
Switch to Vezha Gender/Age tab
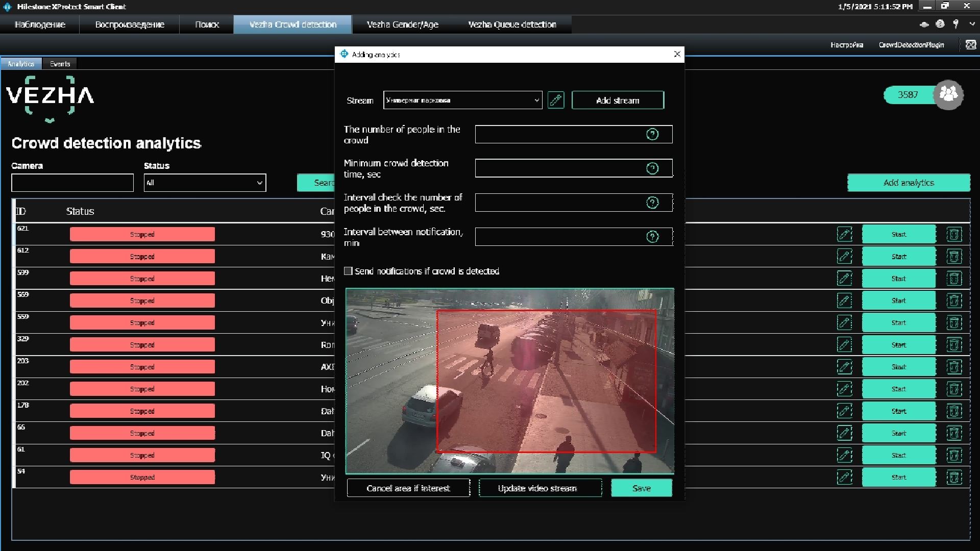pyautogui.click(x=402, y=24)
